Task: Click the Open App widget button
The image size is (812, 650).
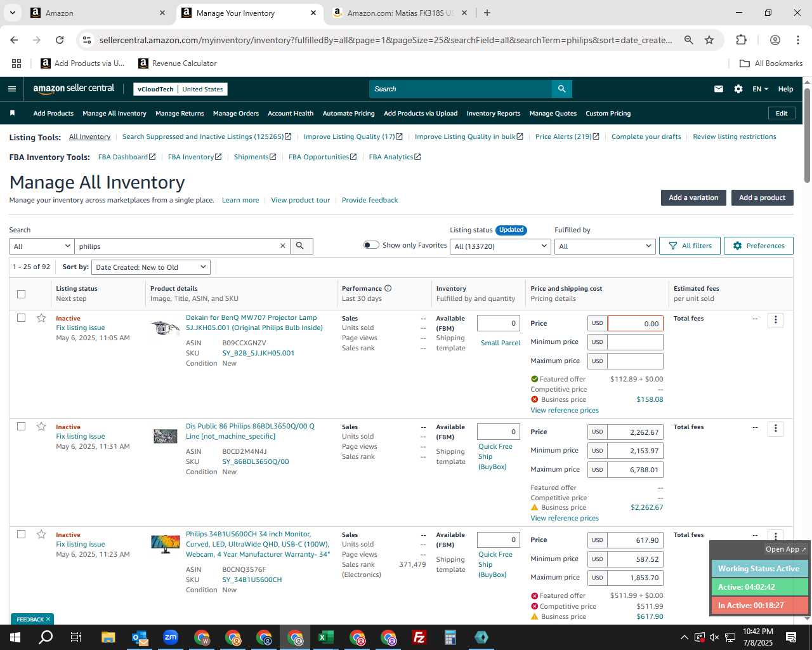Action: click(x=785, y=549)
